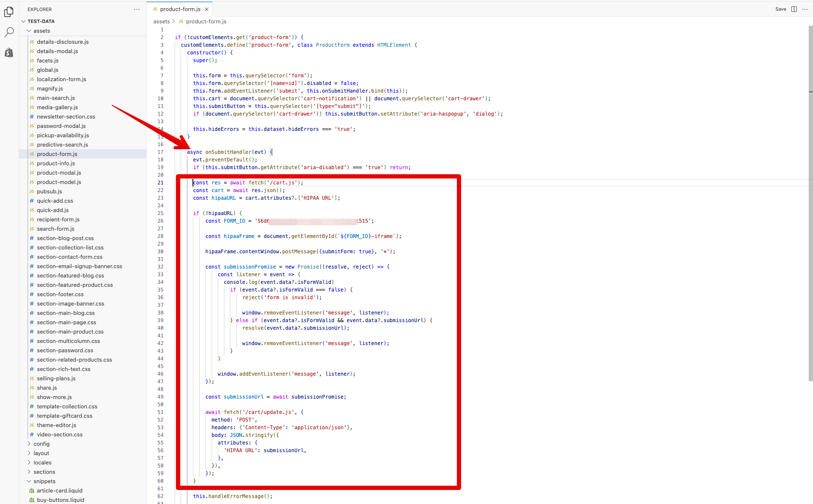
Task: Click assets in the breadcrumb path
Action: point(161,22)
